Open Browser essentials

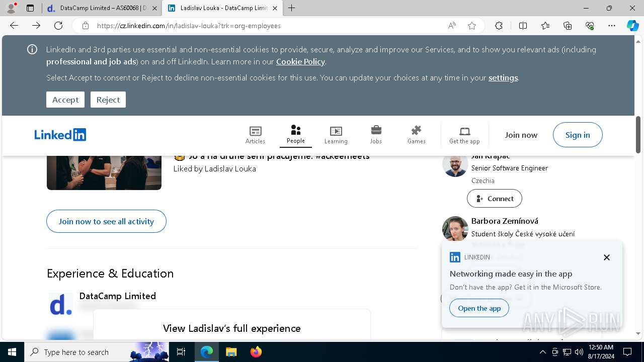(x=590, y=26)
